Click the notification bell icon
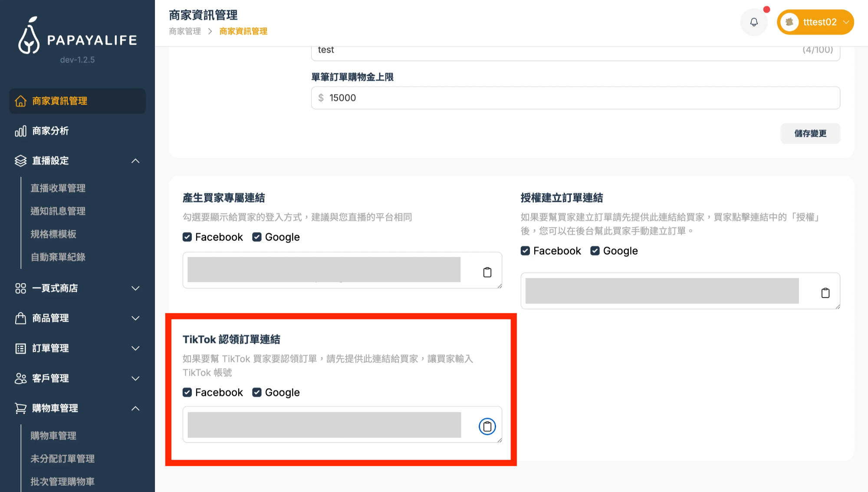The image size is (868, 492). (754, 22)
